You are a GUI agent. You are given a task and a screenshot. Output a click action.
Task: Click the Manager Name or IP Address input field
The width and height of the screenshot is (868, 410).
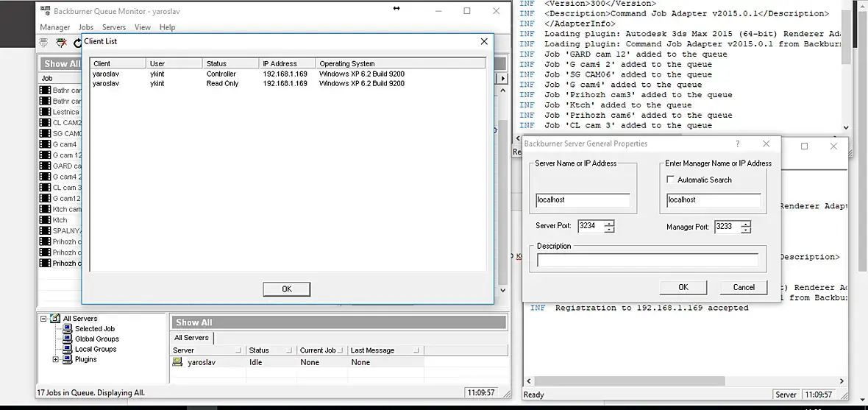click(x=714, y=200)
